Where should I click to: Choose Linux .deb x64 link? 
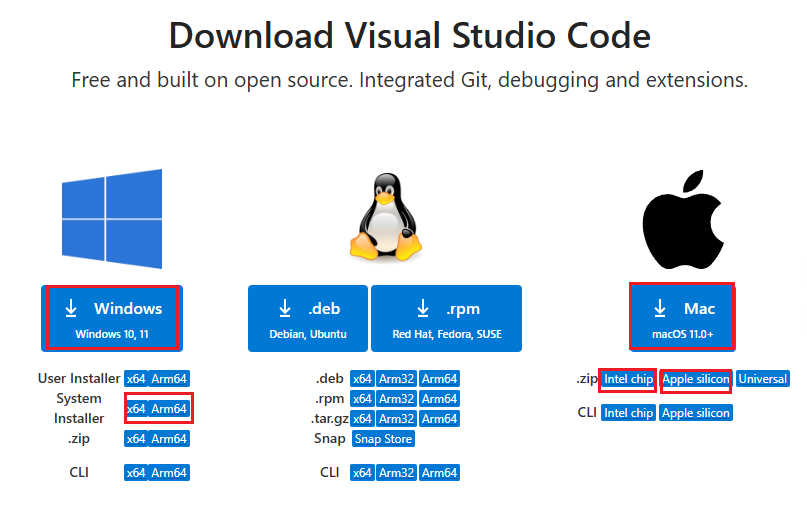coord(362,379)
